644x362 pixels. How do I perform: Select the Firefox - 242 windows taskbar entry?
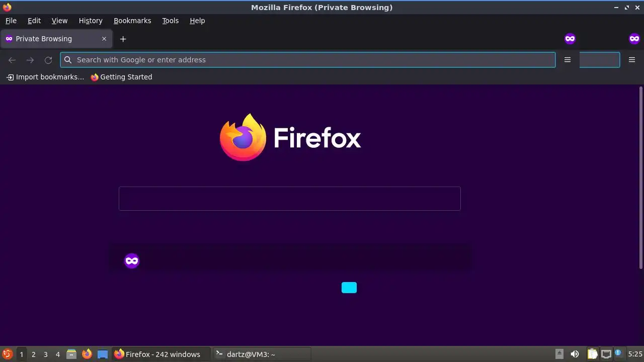(x=160, y=354)
